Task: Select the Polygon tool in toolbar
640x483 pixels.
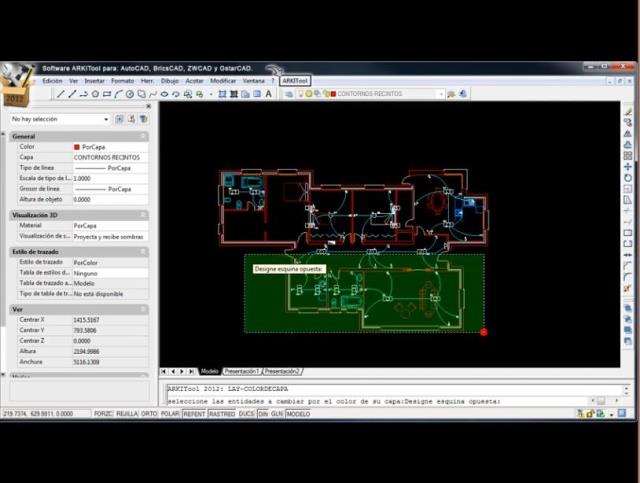Action: (x=95, y=94)
